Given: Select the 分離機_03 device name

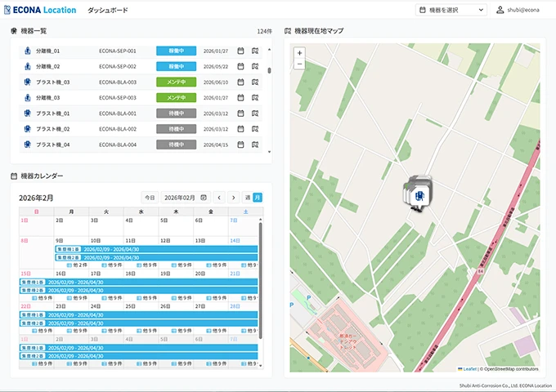Looking at the screenshot, I should [48, 98].
